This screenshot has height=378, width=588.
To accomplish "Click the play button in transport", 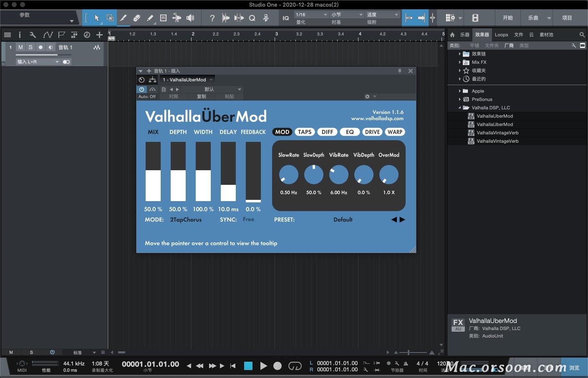I will tap(263, 366).
